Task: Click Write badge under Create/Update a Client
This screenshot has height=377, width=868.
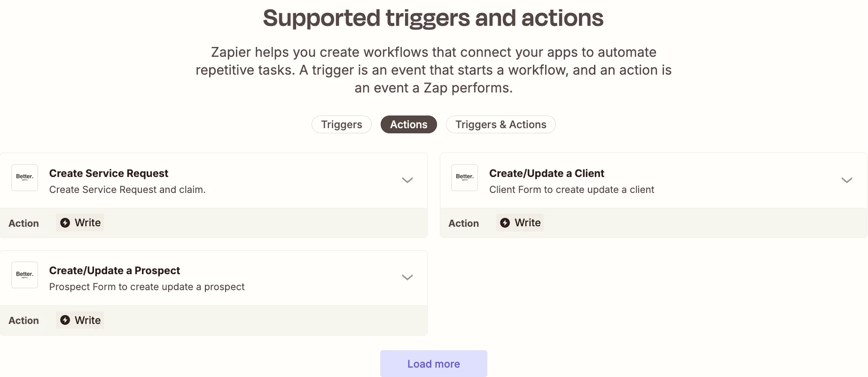Action: point(520,223)
